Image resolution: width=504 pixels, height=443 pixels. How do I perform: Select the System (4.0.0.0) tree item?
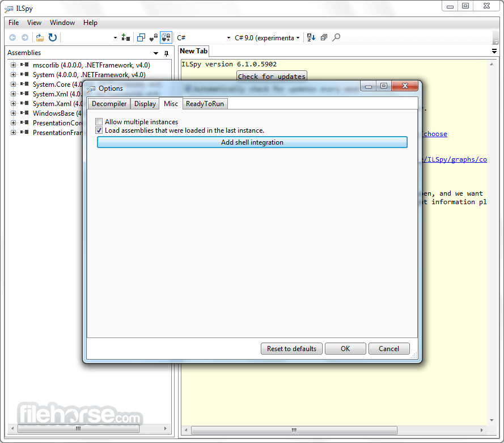click(x=89, y=74)
